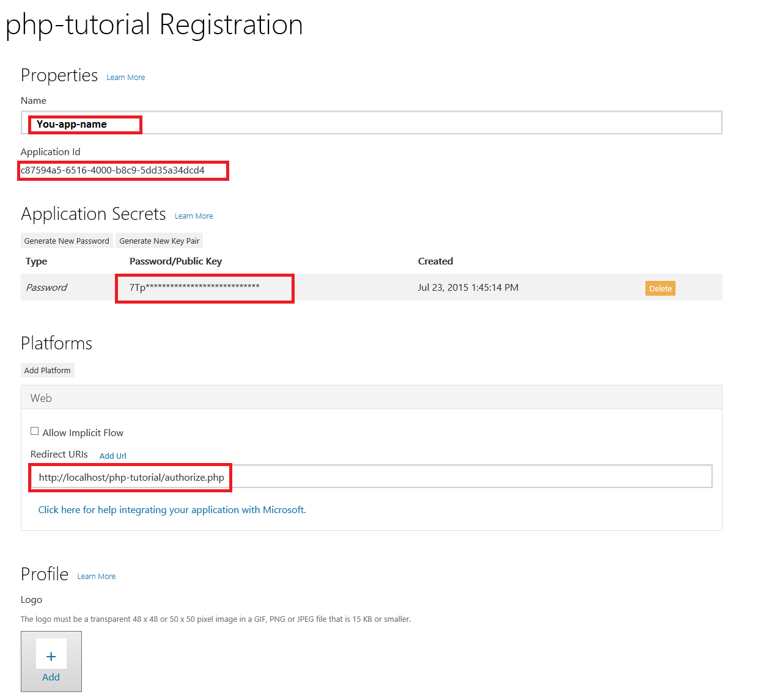Click the Password/Public Key column header
Screen dimensions: 772x700
[175, 261]
